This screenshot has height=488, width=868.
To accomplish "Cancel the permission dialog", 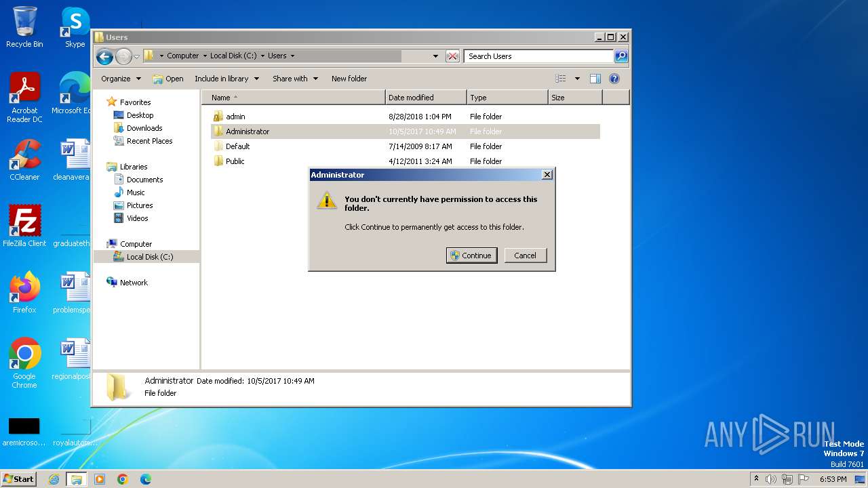I will (525, 256).
